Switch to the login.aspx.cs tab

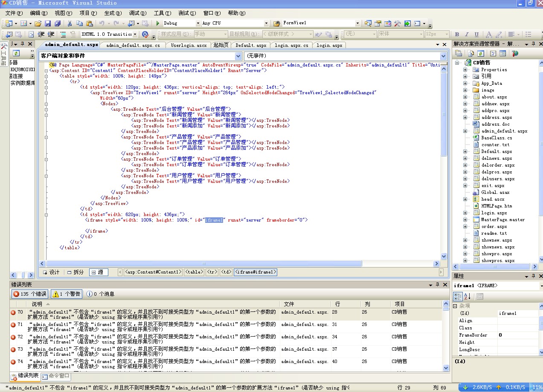[x=291, y=45]
